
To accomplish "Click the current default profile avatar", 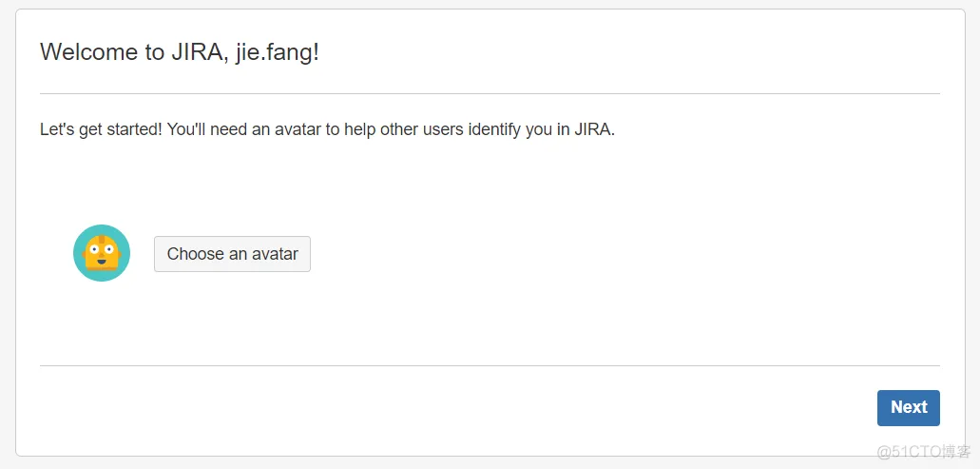I will (x=102, y=253).
